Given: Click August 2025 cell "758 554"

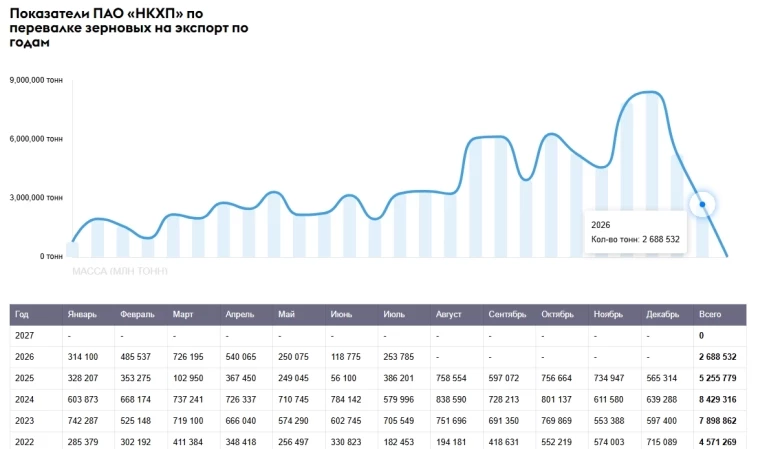Looking at the screenshot, I should coord(451,378).
